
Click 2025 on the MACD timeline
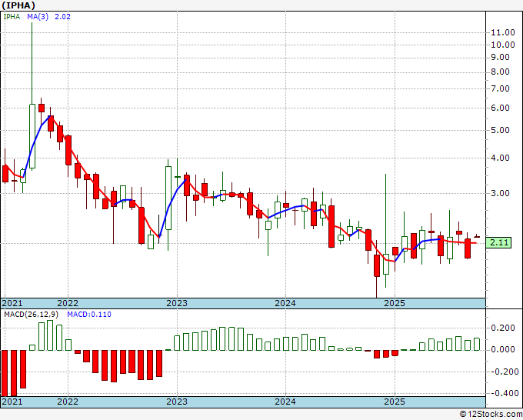coord(395,402)
